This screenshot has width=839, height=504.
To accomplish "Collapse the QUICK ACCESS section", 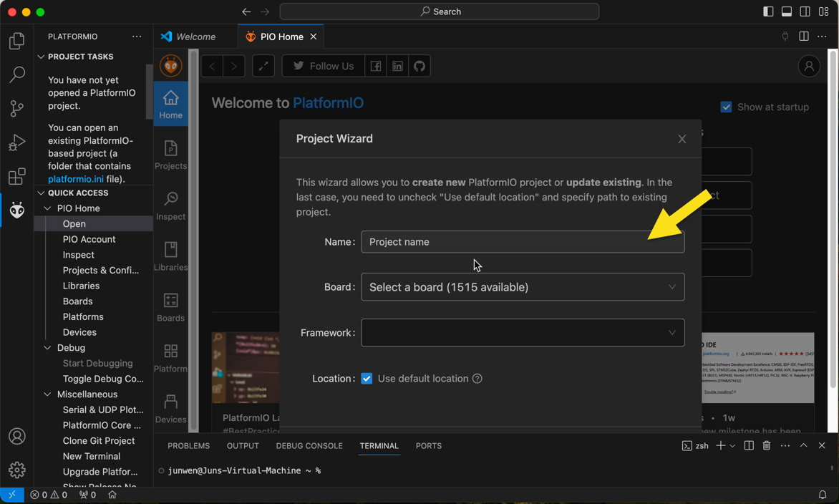I will 42,193.
